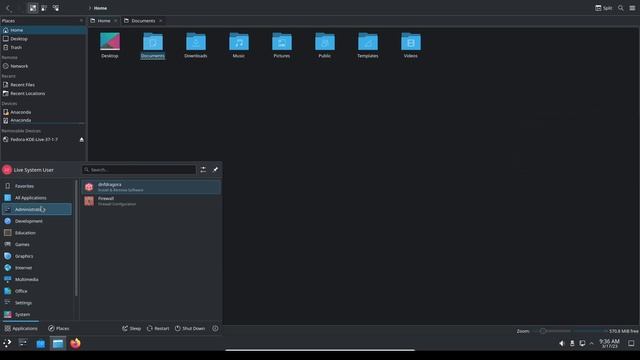Open the volume tray icon
Screen dimensions: 640x360
point(562,344)
